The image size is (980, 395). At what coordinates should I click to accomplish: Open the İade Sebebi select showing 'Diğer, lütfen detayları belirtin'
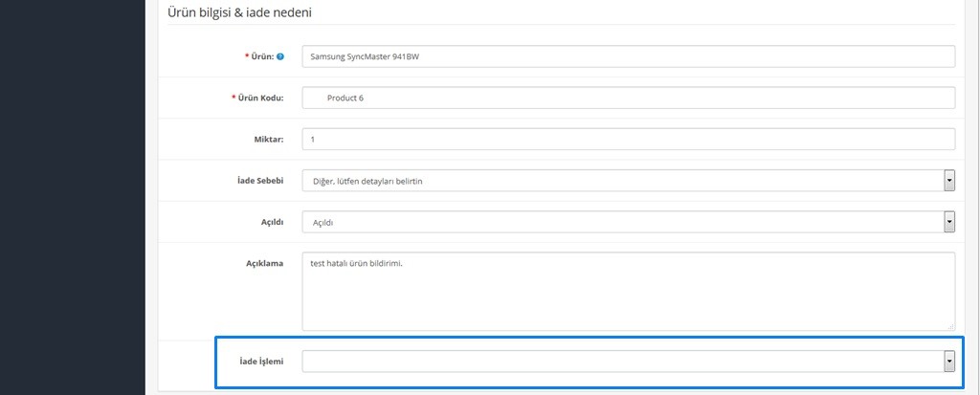pyautogui.click(x=622, y=181)
